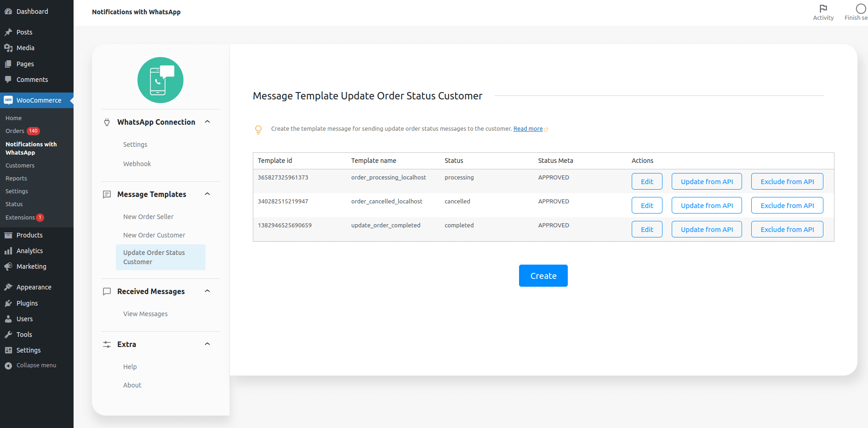
Task: Open WooCommerce Extensions
Action: (x=20, y=218)
